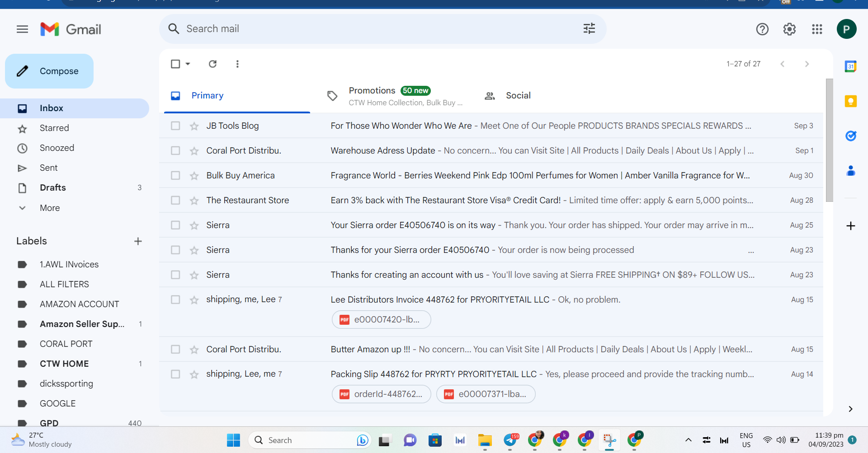Open the main menu hamburger icon

coord(22,29)
